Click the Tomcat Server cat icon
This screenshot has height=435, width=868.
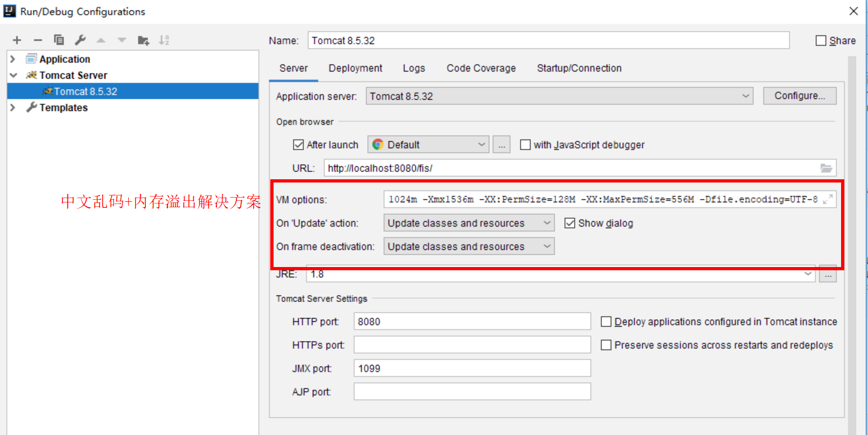point(31,75)
